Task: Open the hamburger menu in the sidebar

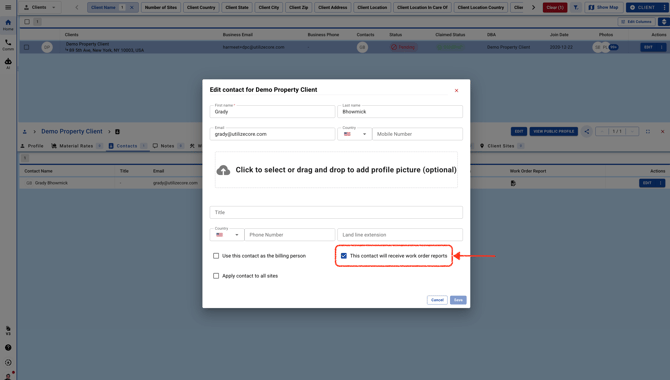Action: (x=8, y=7)
